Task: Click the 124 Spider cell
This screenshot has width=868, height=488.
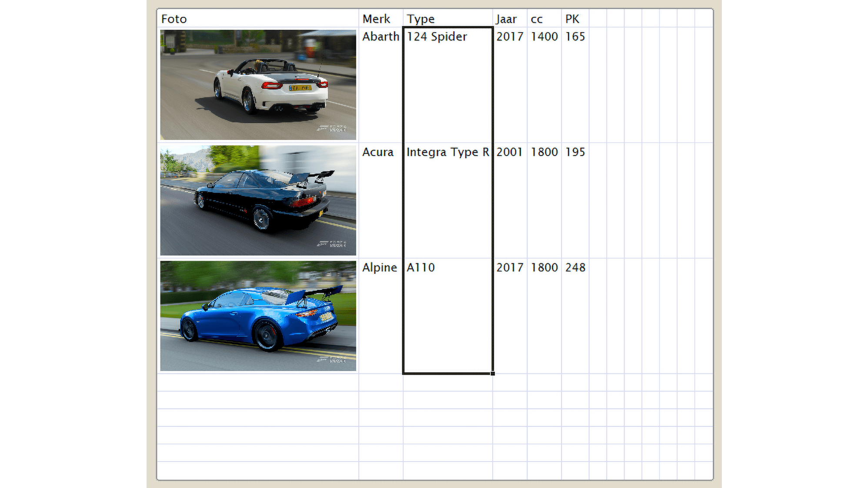Action: coord(437,37)
